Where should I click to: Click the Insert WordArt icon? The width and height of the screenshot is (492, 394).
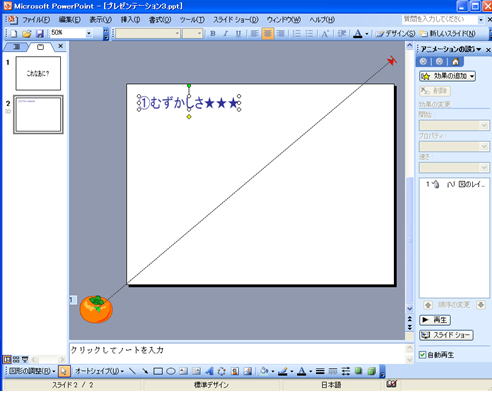tap(209, 371)
